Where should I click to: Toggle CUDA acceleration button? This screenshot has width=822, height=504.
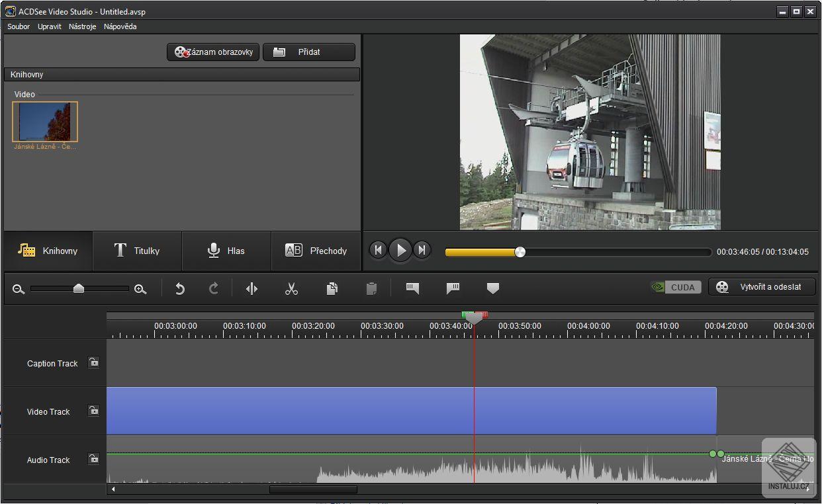tap(675, 287)
